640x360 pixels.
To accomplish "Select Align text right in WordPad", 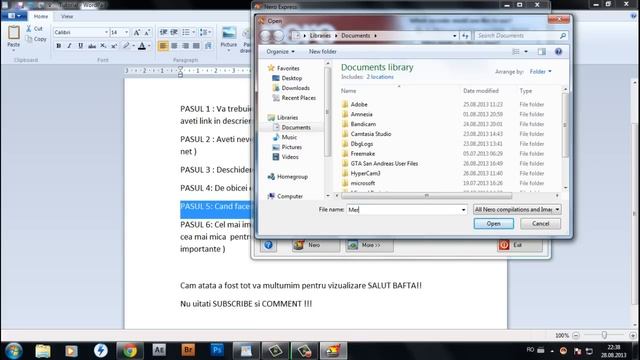I will [185, 46].
